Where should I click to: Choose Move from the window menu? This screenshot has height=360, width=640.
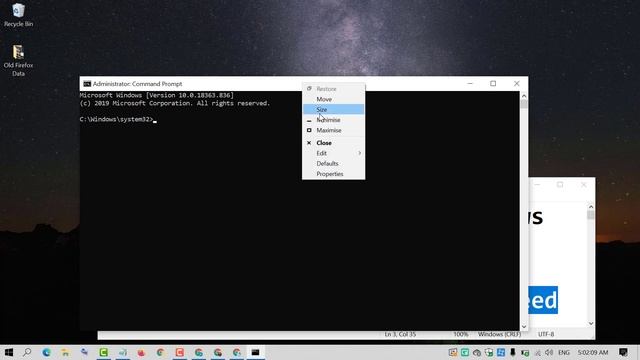click(333, 99)
